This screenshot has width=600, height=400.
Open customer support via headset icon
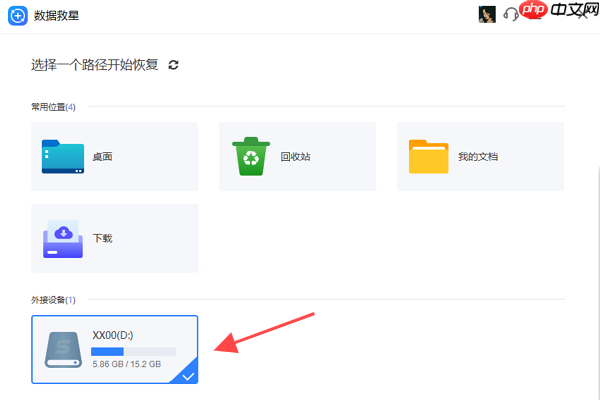tap(511, 15)
